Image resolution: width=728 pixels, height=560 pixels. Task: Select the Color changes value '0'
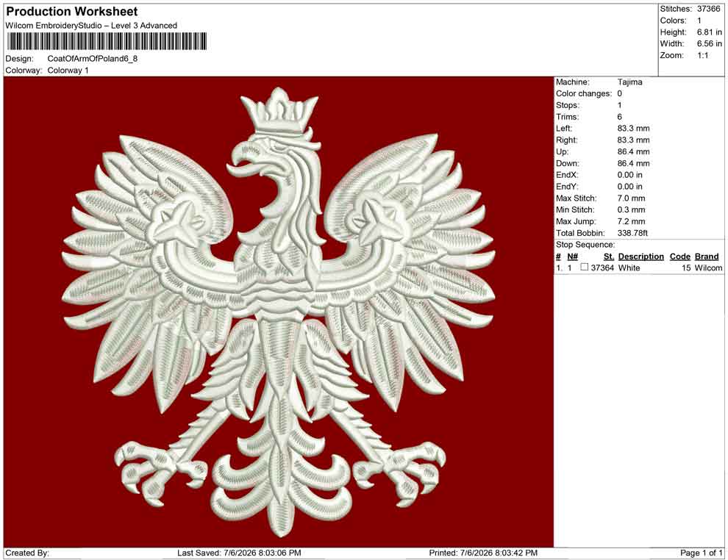tap(619, 94)
